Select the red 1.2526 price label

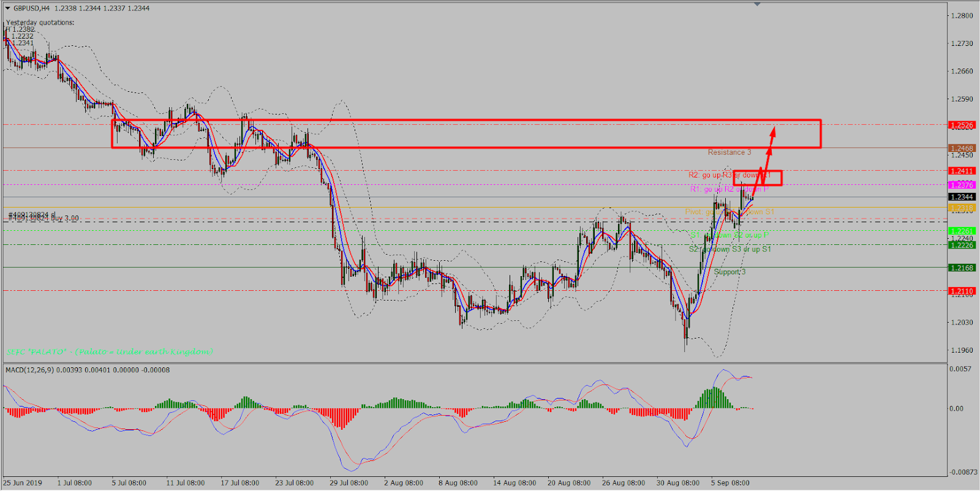click(961, 125)
